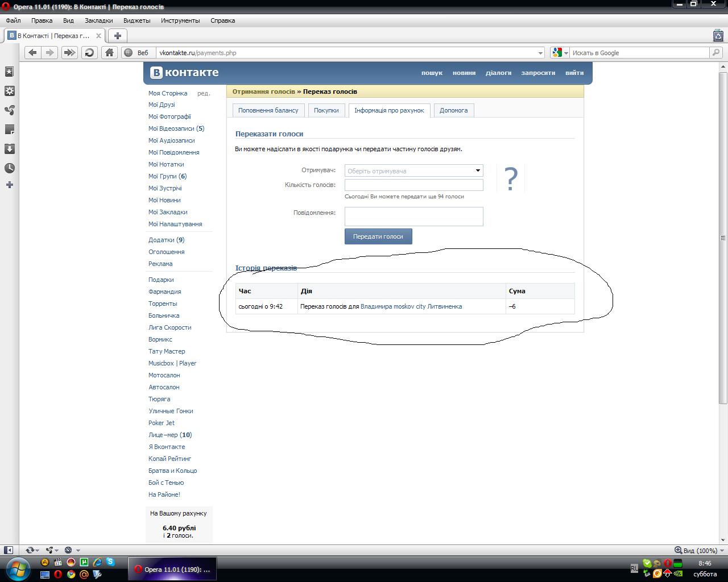The image size is (728, 582).
Task: Open the Widgets panel gear icon
Action: coord(9,91)
